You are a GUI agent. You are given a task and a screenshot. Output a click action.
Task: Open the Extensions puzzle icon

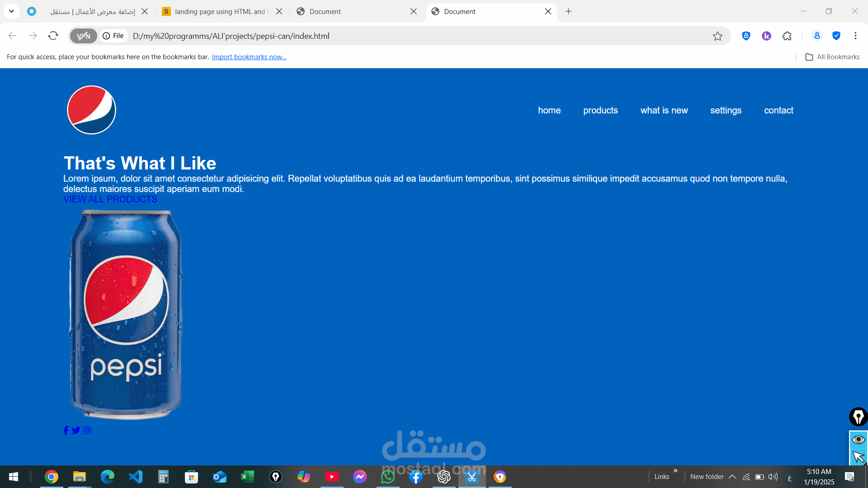click(787, 36)
